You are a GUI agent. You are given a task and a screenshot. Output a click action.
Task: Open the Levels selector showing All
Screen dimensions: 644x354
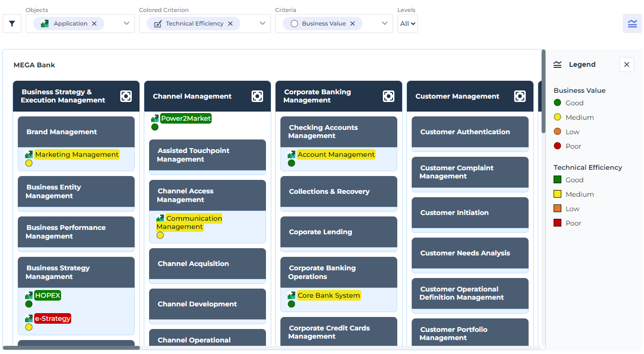407,24
